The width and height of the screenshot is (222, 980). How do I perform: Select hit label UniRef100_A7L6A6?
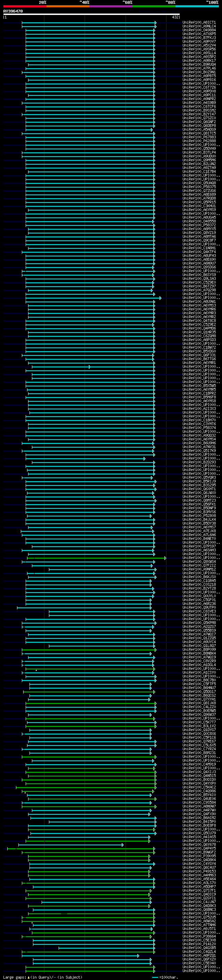[x=199, y=535]
